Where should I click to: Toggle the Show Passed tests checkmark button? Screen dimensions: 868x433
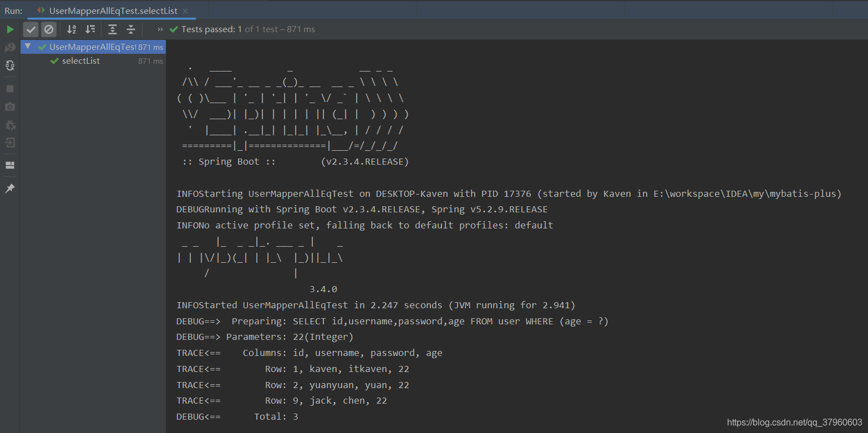31,29
